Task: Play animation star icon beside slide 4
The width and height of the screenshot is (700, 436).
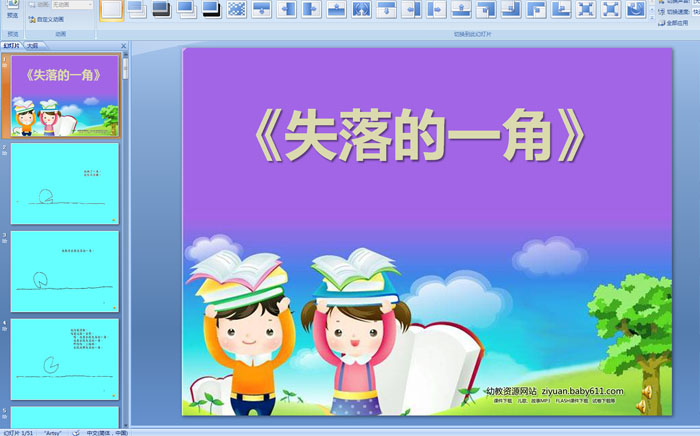Action: (x=5, y=329)
